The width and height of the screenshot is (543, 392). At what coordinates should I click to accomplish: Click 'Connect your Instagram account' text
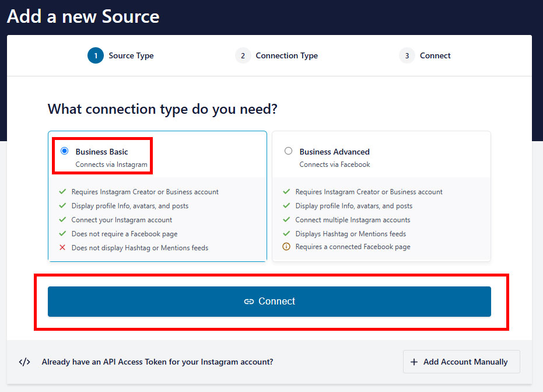click(x=121, y=220)
